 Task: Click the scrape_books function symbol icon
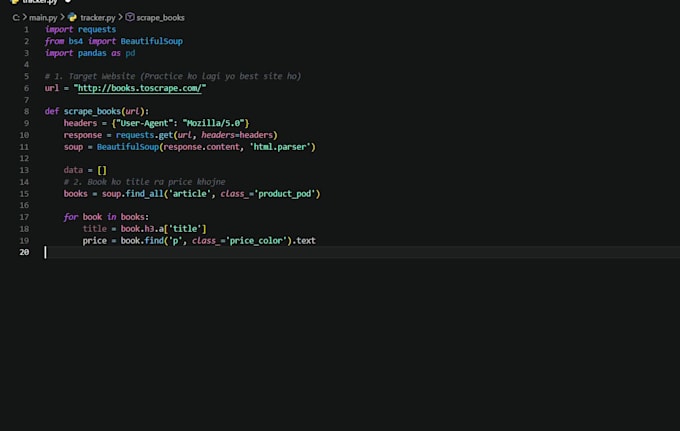(130, 17)
